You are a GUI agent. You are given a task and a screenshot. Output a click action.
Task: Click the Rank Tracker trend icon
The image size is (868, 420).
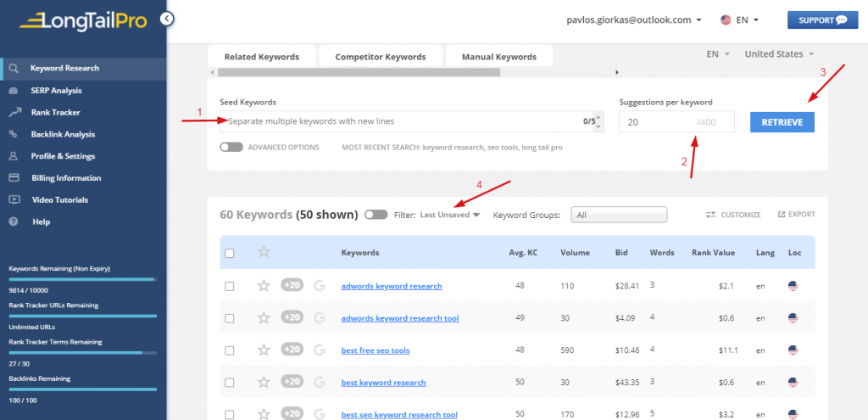[14, 113]
